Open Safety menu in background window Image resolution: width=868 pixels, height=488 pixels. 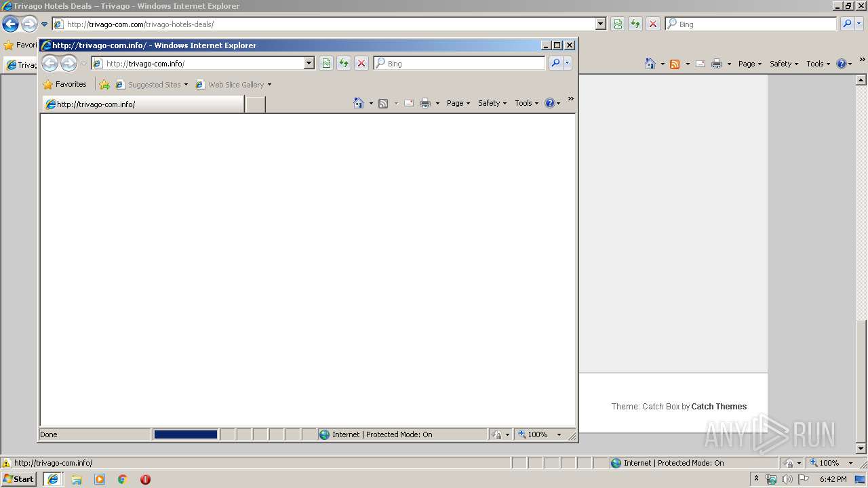tap(784, 64)
